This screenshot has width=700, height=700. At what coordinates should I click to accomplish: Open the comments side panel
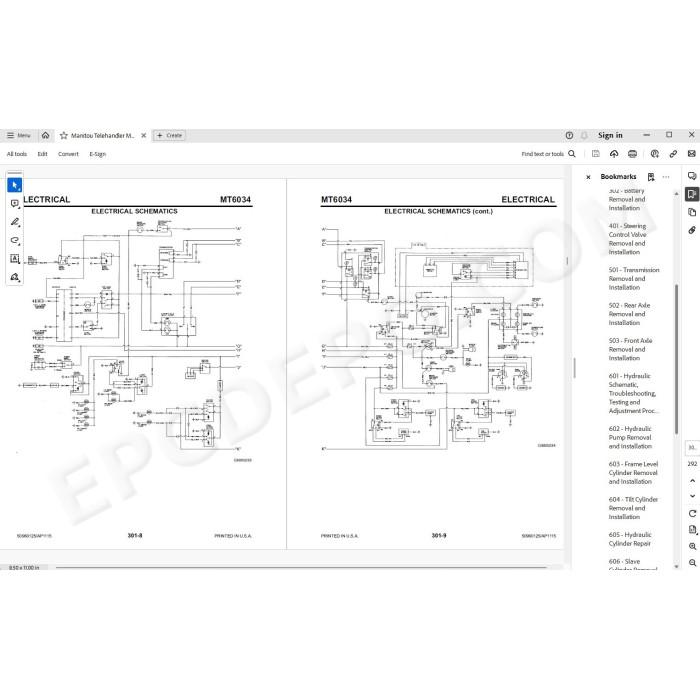692,176
